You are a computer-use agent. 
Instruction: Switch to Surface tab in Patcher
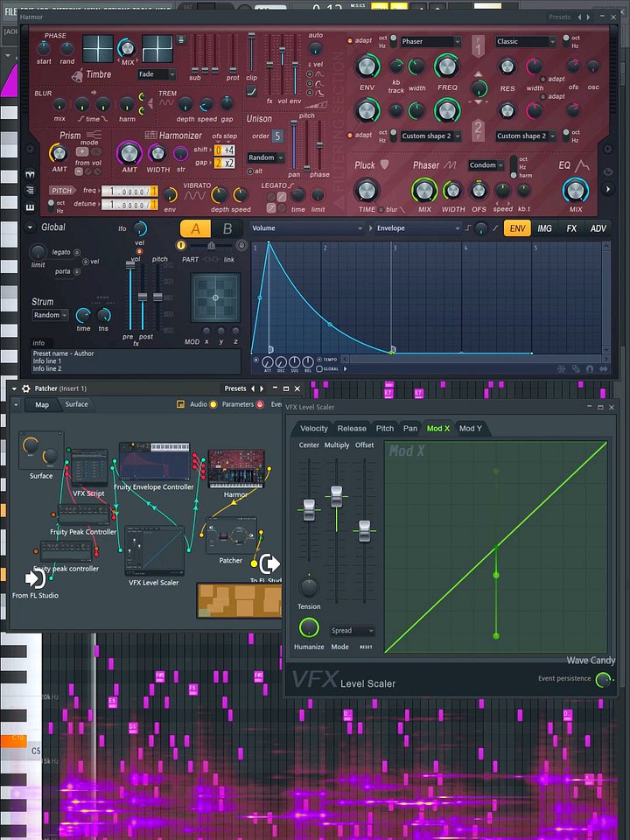tap(76, 404)
